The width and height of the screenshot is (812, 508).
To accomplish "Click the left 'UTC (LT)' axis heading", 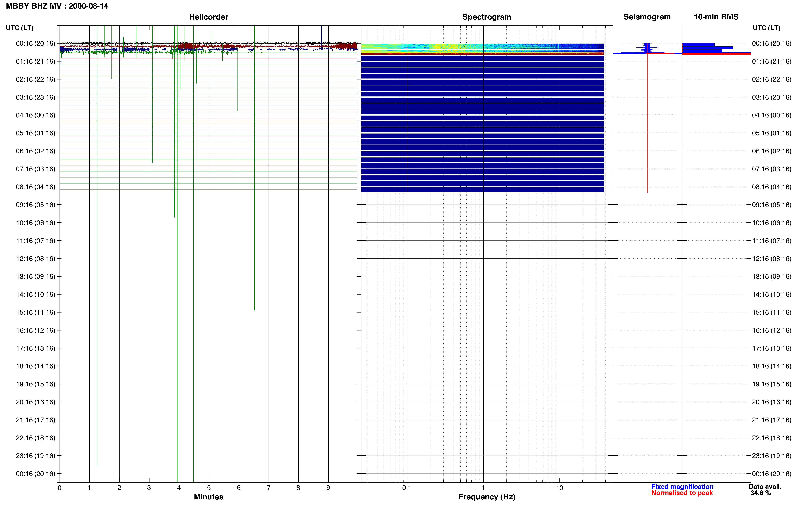I will (x=19, y=28).
